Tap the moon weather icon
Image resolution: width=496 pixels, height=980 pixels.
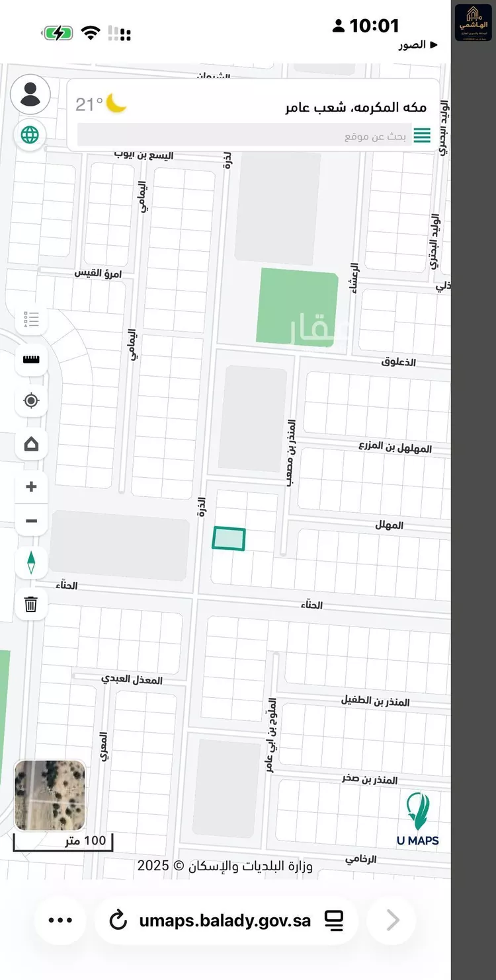[x=116, y=103]
